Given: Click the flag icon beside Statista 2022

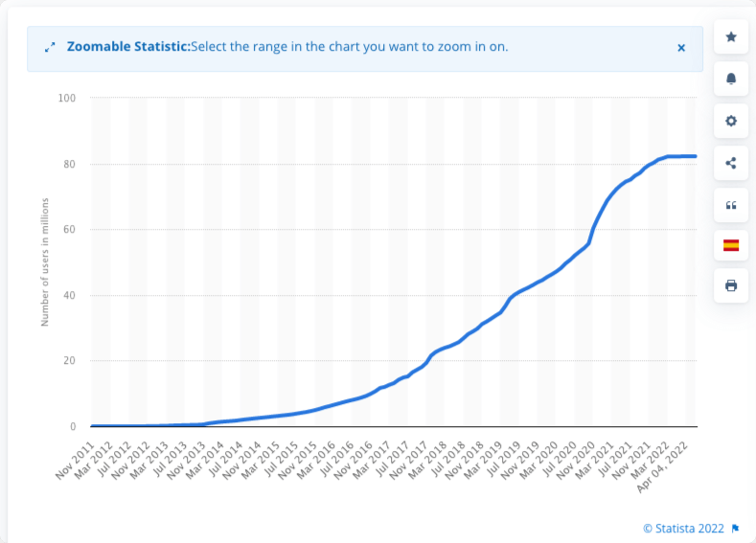Looking at the screenshot, I should pos(735,529).
